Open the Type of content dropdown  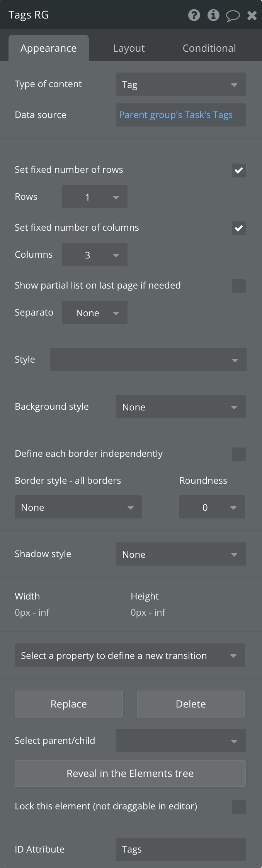coord(181,84)
